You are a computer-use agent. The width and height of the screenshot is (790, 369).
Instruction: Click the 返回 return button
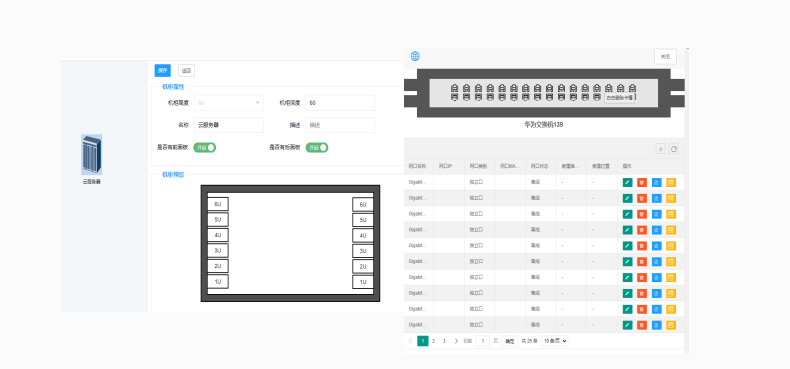pyautogui.click(x=186, y=71)
